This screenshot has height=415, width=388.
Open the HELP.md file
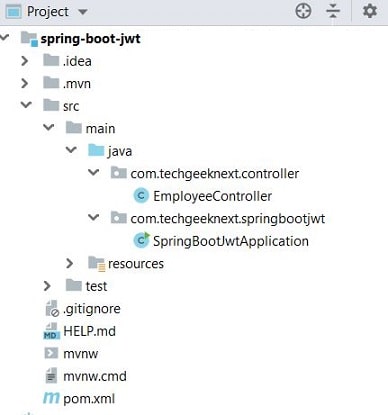tap(89, 331)
